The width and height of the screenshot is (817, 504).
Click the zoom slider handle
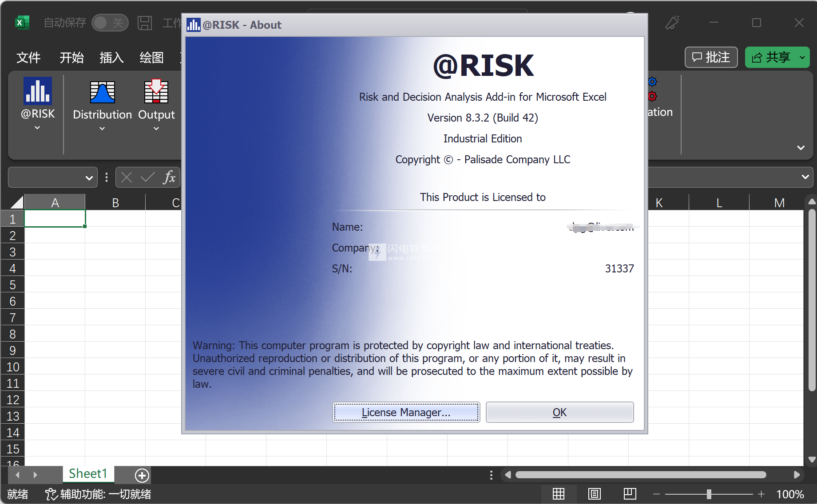(x=709, y=494)
